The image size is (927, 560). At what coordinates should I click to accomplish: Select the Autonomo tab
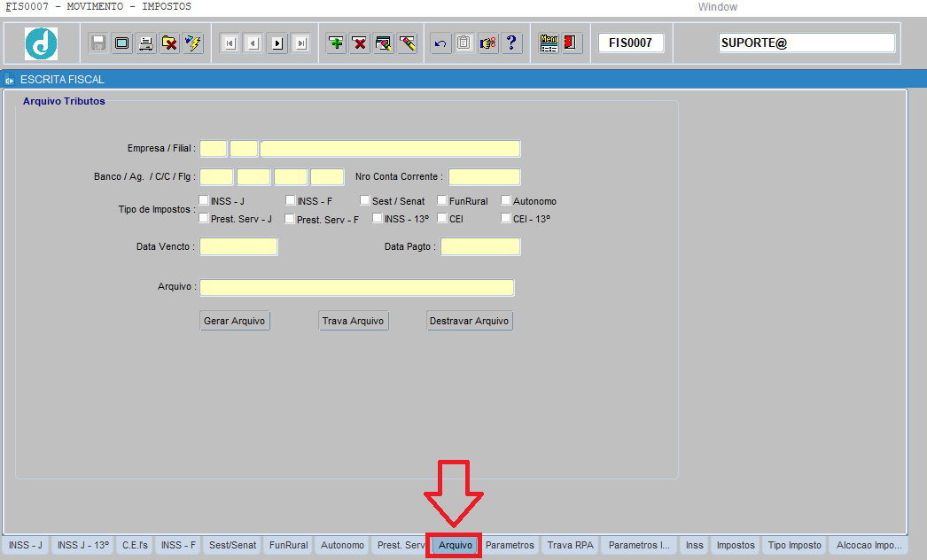pyautogui.click(x=342, y=545)
